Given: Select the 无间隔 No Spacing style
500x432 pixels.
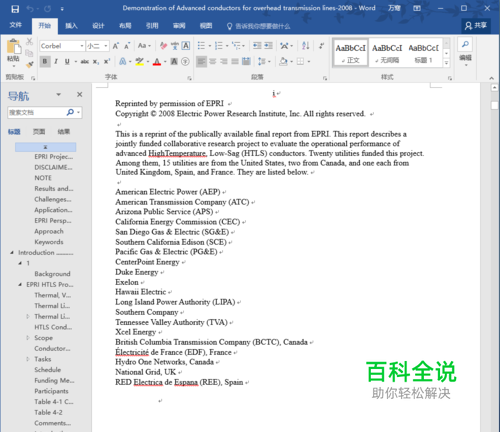Looking at the screenshot, I should click(387, 53).
